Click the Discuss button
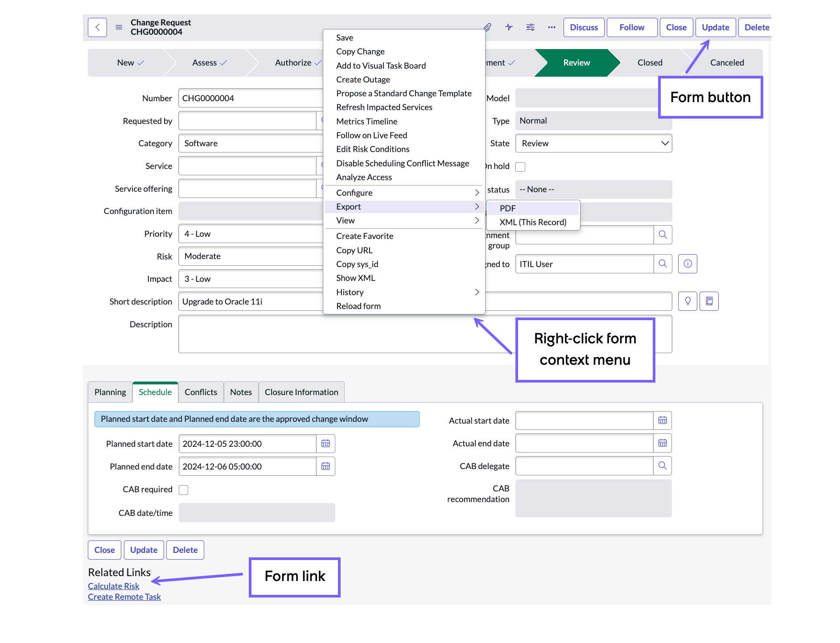 pos(584,27)
